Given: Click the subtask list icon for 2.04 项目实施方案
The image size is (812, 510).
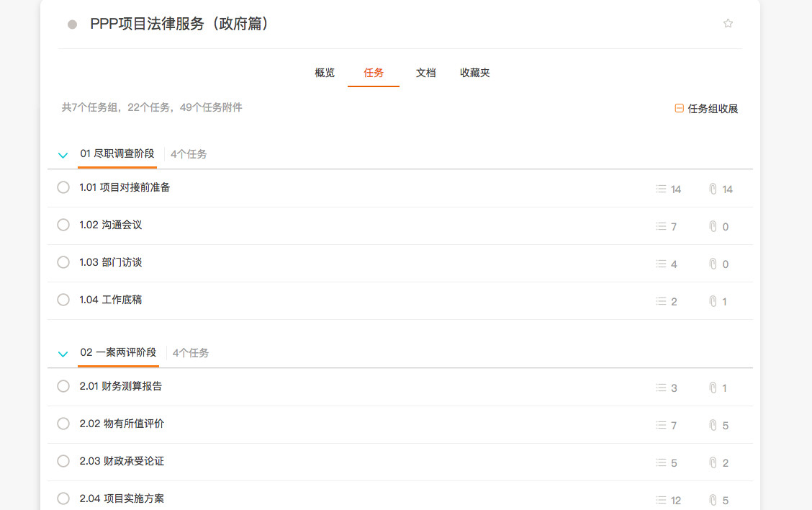Looking at the screenshot, I should pos(661,500).
